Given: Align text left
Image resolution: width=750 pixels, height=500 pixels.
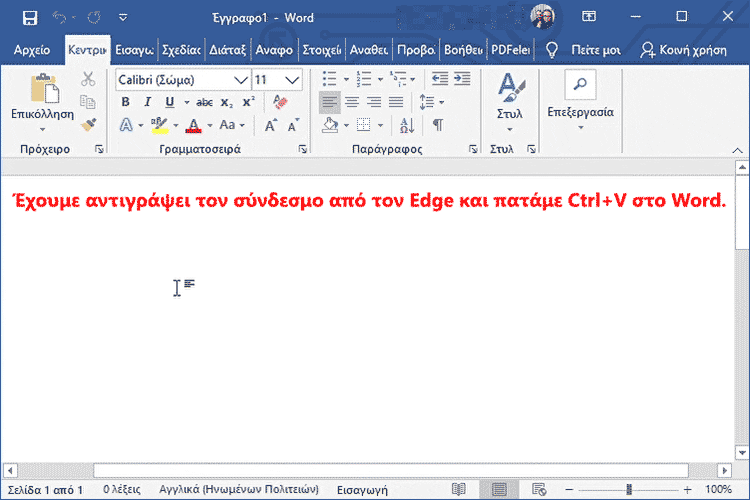Looking at the screenshot, I should tap(330, 102).
